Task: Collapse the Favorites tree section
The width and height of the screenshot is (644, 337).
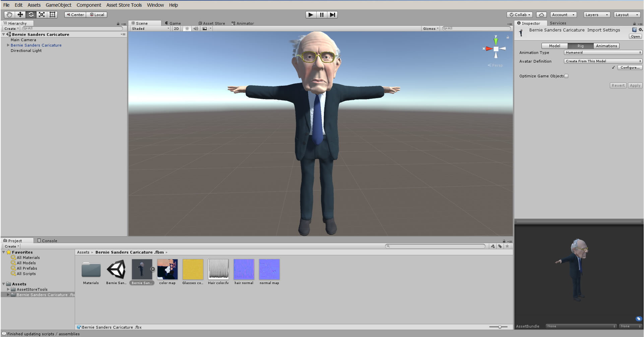Action: click(x=4, y=252)
